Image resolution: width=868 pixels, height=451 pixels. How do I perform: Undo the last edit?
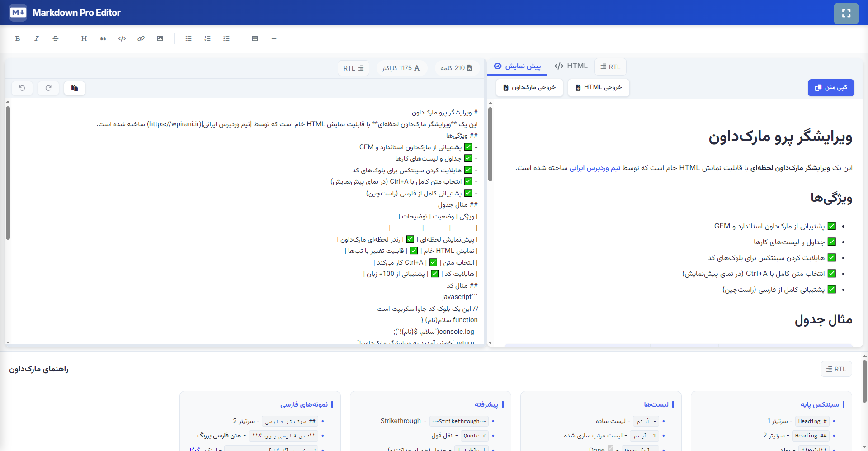pyautogui.click(x=22, y=88)
